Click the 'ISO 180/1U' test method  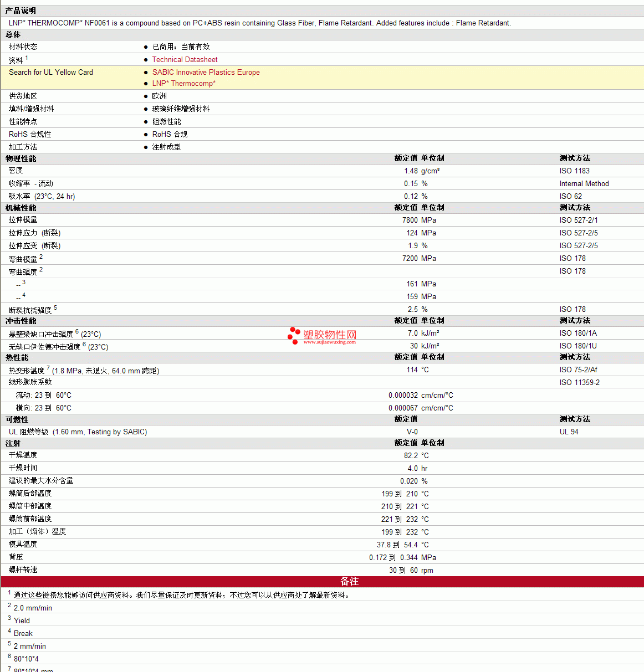578,346
